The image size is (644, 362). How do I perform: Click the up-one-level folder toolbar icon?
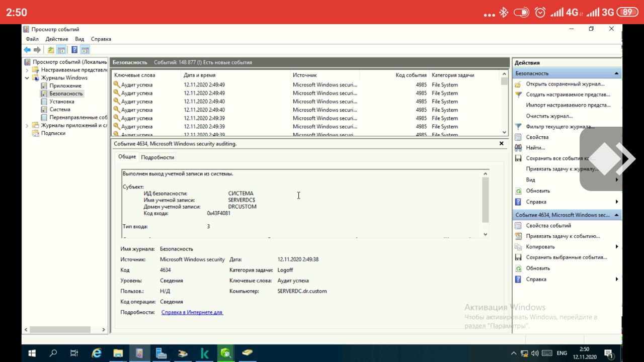point(51,50)
